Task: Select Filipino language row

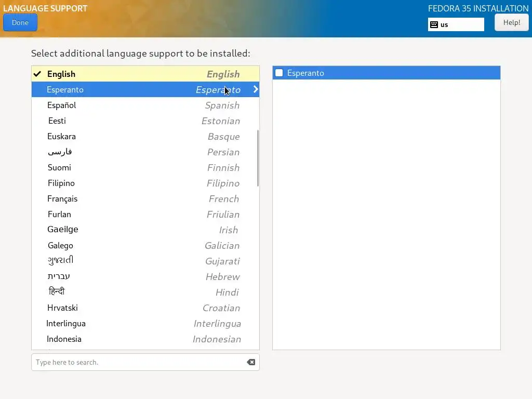Action: (145, 183)
